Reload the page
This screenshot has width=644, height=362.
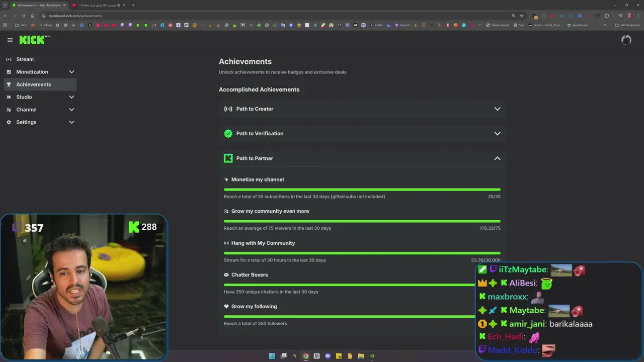24,16
